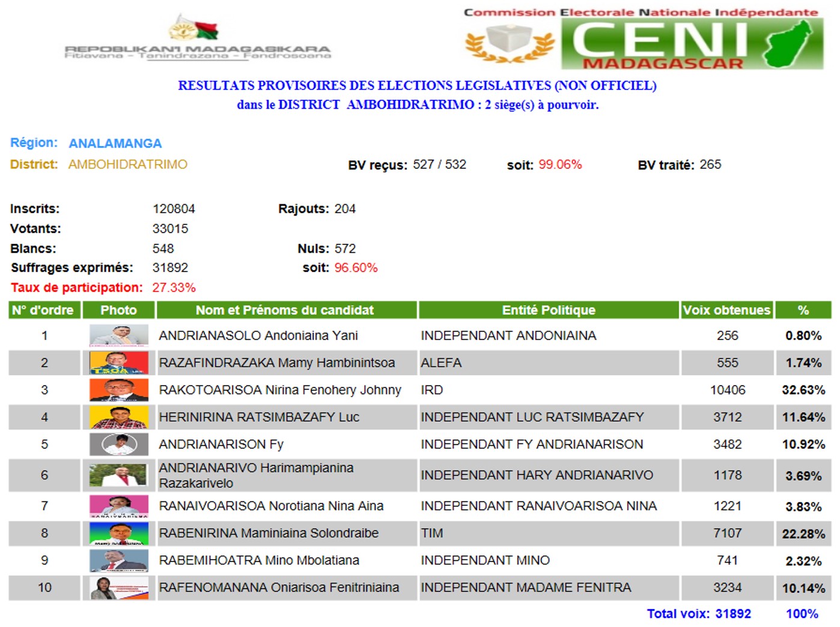This screenshot has width=840, height=627.
Task: Open photo of HERINIRINA RATSIMBAZAFY Luc
Action: pos(119,417)
